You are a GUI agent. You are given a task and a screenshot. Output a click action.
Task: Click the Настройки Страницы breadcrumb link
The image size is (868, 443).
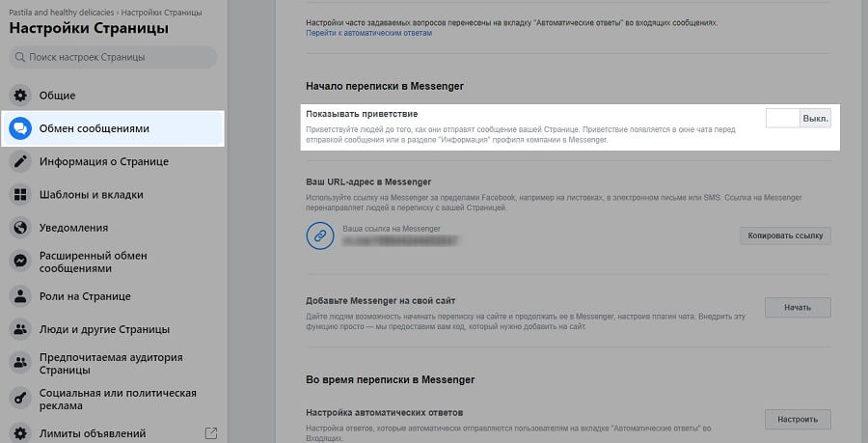click(162, 13)
